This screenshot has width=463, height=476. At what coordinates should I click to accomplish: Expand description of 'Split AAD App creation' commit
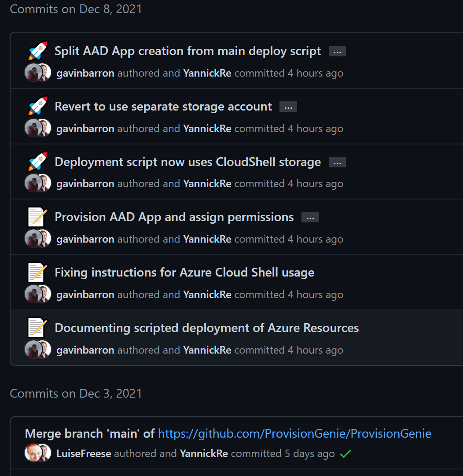337,52
